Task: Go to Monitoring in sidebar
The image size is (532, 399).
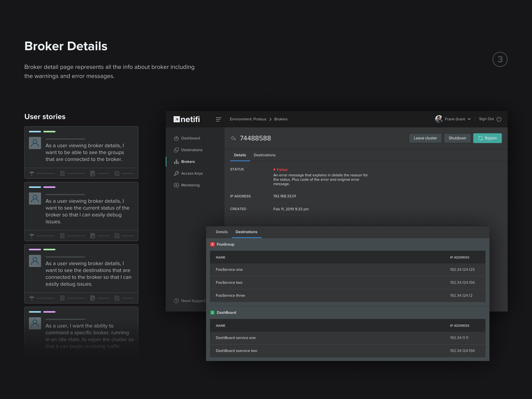Action: (190, 185)
